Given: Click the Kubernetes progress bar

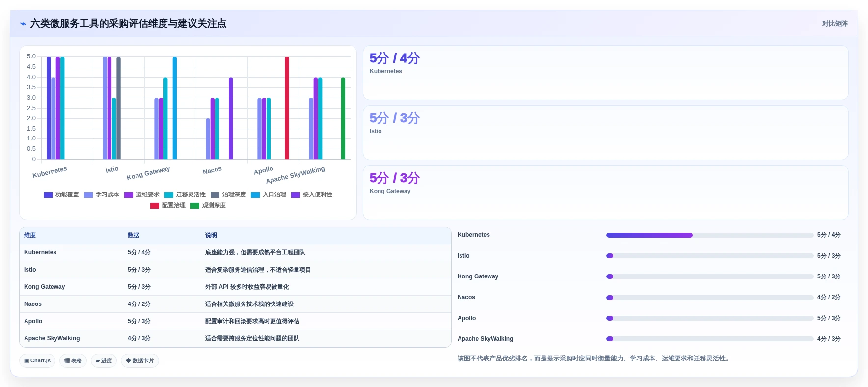Looking at the screenshot, I should click(x=709, y=235).
